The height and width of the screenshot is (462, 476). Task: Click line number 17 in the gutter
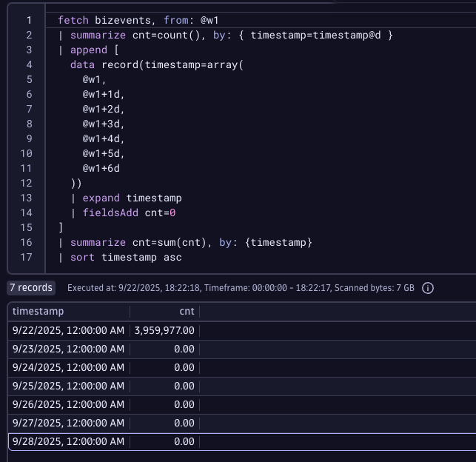[x=26, y=257]
